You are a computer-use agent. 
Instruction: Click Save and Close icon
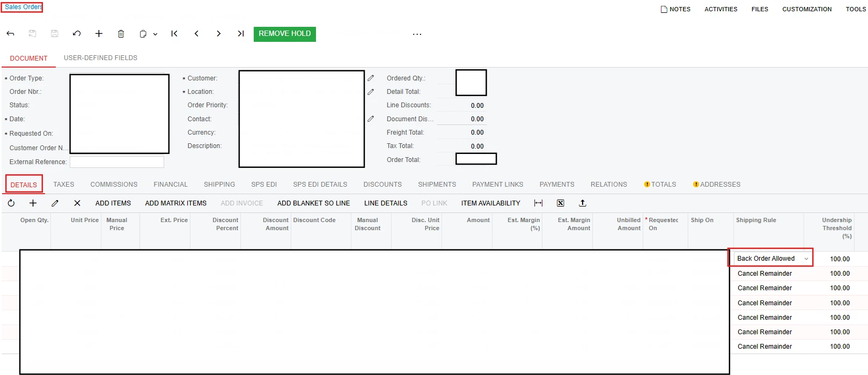(x=32, y=34)
